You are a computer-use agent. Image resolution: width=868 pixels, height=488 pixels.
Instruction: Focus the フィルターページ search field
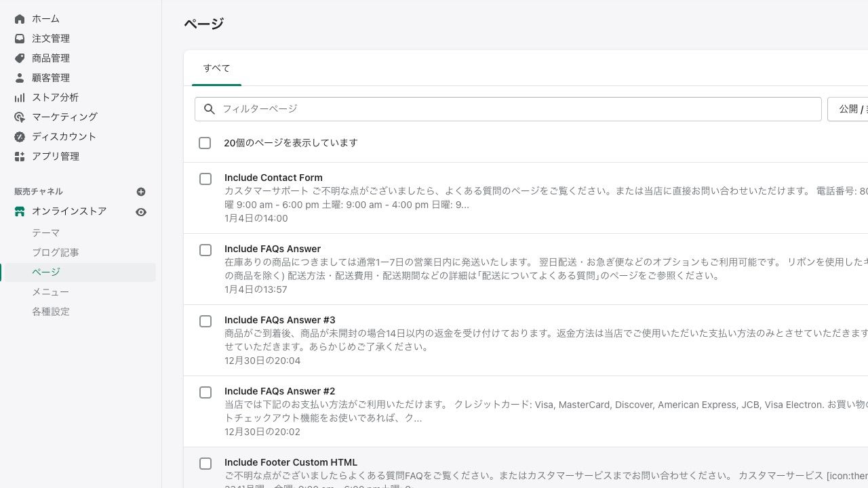coord(508,109)
